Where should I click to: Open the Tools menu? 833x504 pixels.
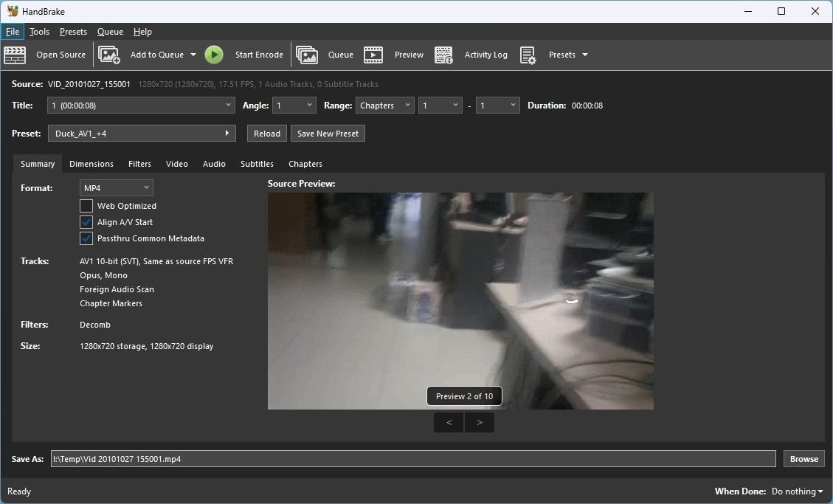(x=39, y=32)
